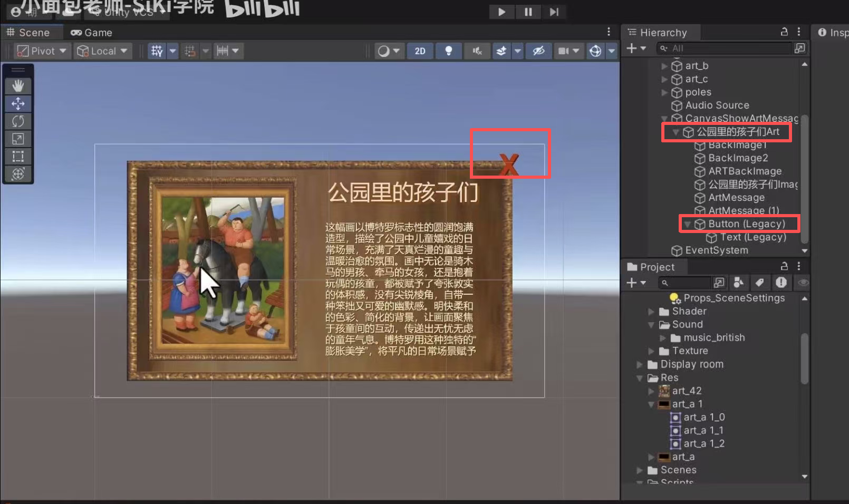Expand the Shader folder
This screenshot has width=849, height=504.
point(651,312)
